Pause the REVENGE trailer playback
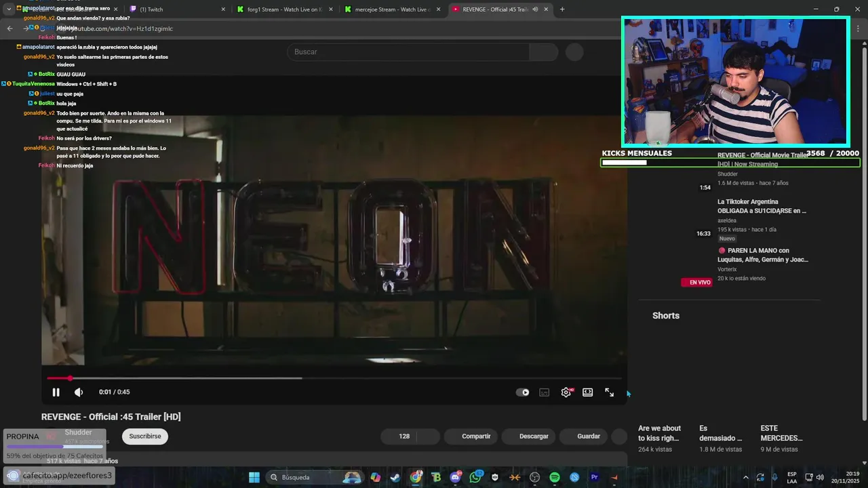The height and width of the screenshot is (488, 868). click(56, 392)
